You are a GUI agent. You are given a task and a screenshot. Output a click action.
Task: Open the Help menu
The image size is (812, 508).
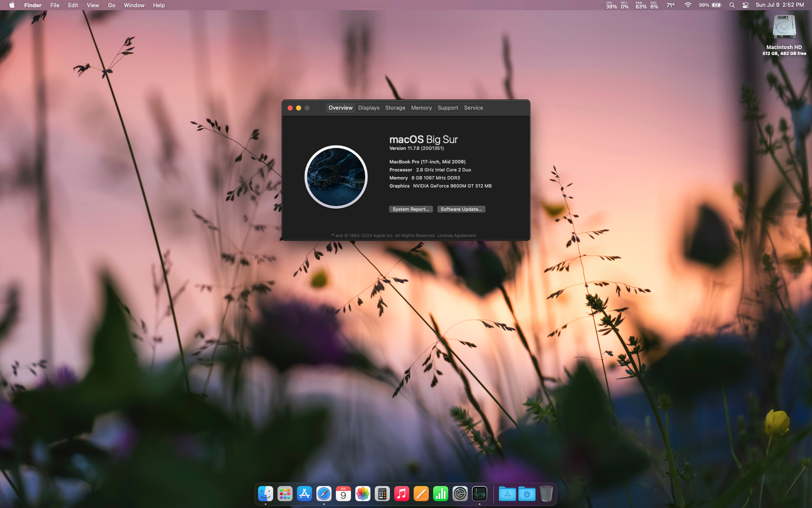(x=159, y=5)
